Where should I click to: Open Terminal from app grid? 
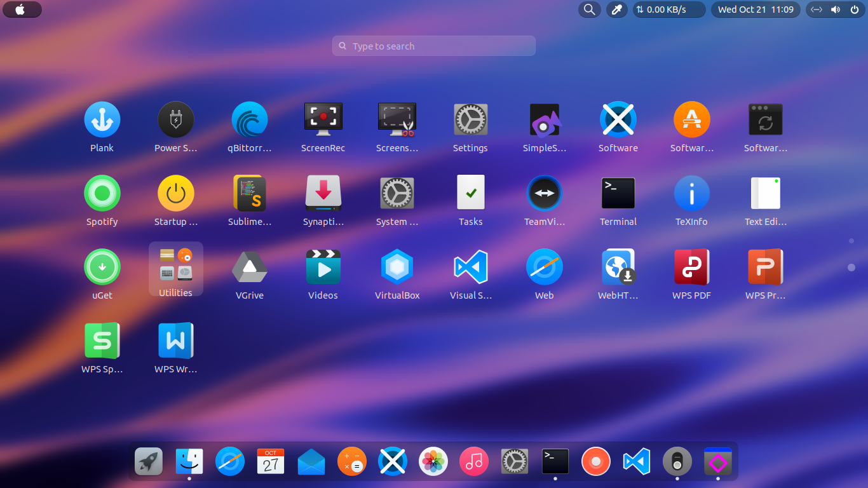pyautogui.click(x=618, y=193)
